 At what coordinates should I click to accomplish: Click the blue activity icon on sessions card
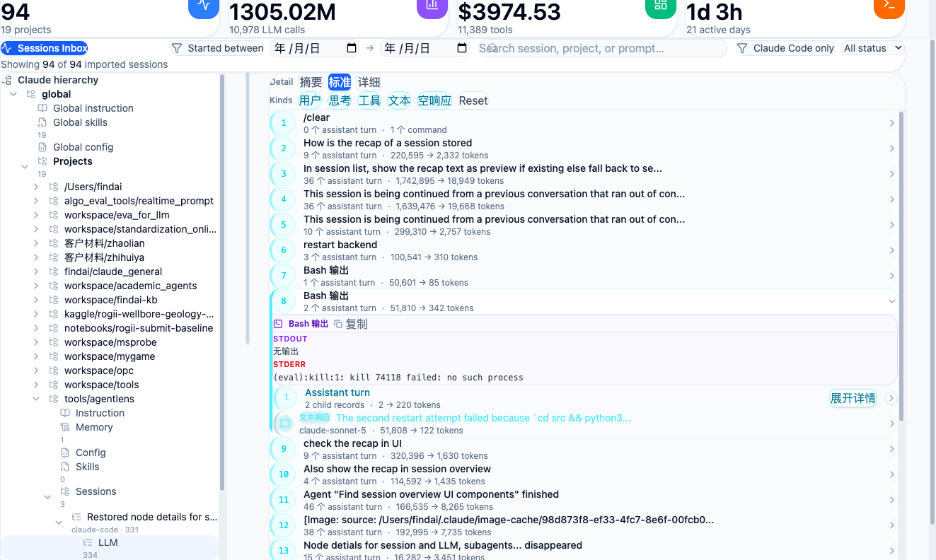203,5
